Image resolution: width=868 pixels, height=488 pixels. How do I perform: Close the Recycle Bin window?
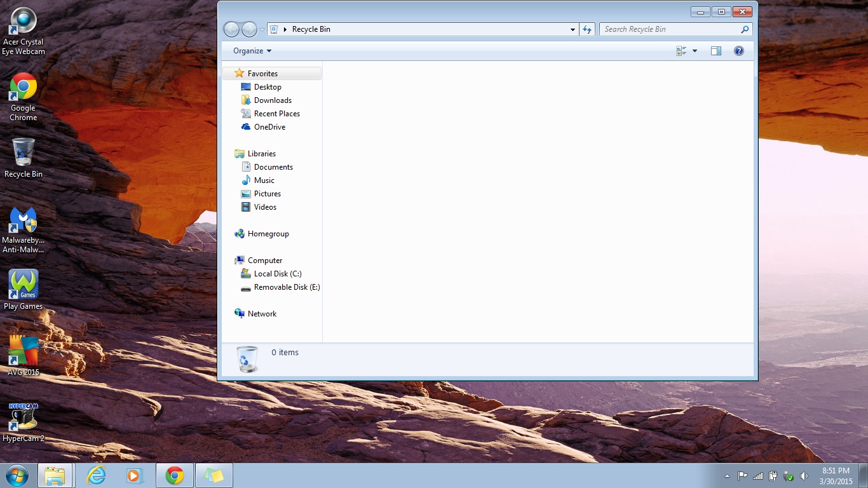[742, 11]
